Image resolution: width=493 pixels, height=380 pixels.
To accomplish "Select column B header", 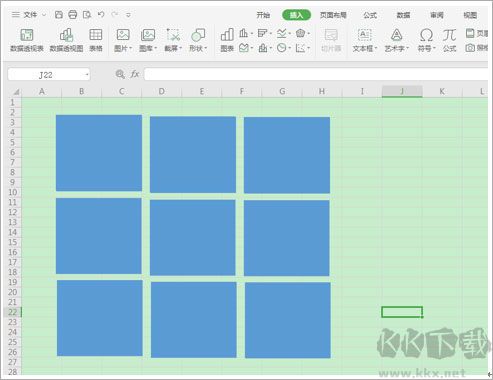I will pyautogui.click(x=82, y=91).
